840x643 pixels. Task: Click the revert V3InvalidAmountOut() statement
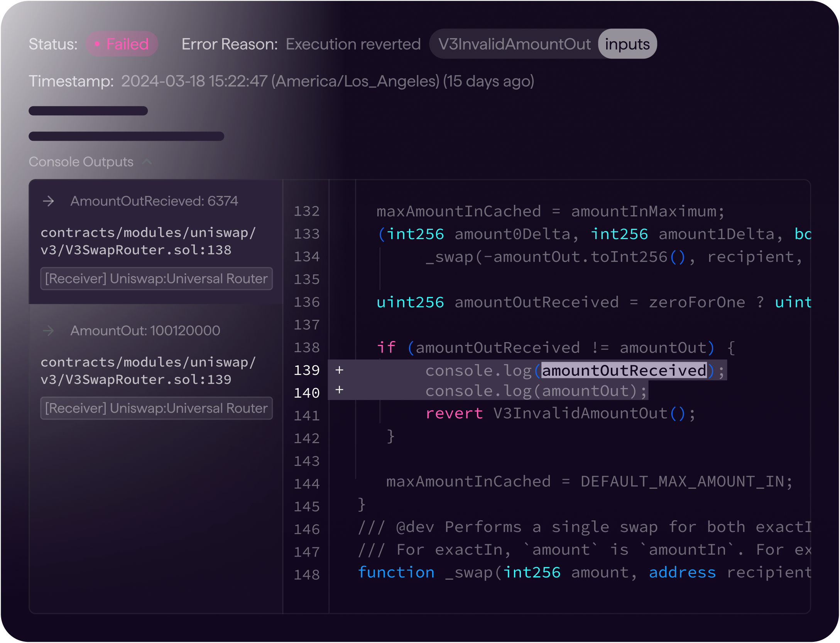[x=560, y=413]
